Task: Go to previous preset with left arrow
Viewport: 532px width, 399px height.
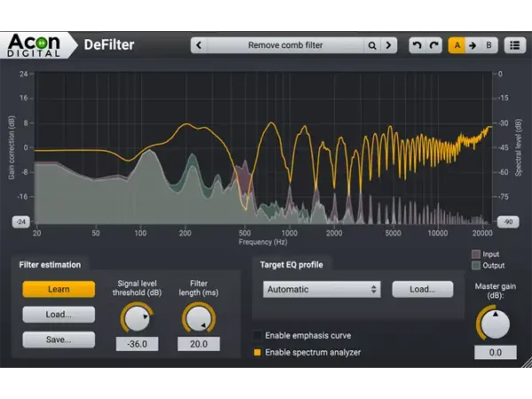Action: pos(199,45)
